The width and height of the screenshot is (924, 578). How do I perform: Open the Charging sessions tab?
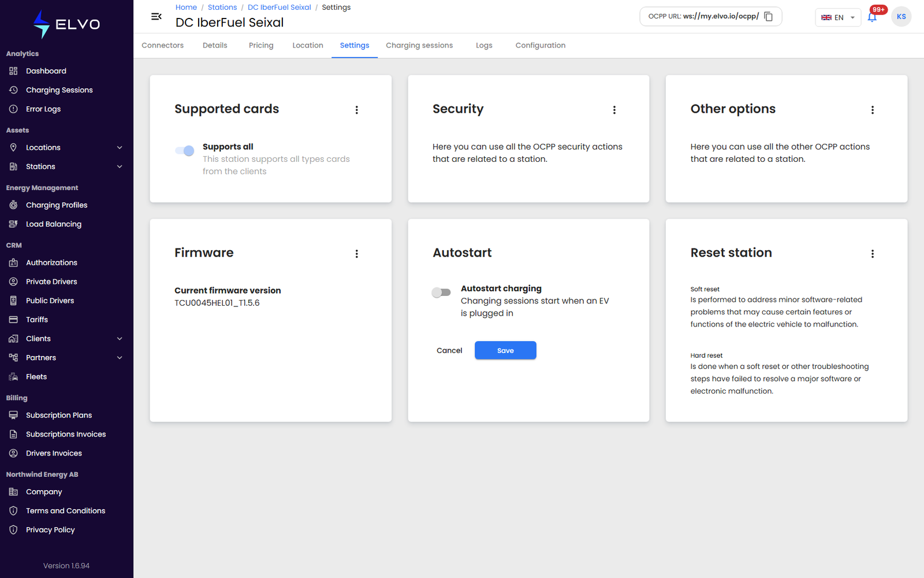point(419,46)
